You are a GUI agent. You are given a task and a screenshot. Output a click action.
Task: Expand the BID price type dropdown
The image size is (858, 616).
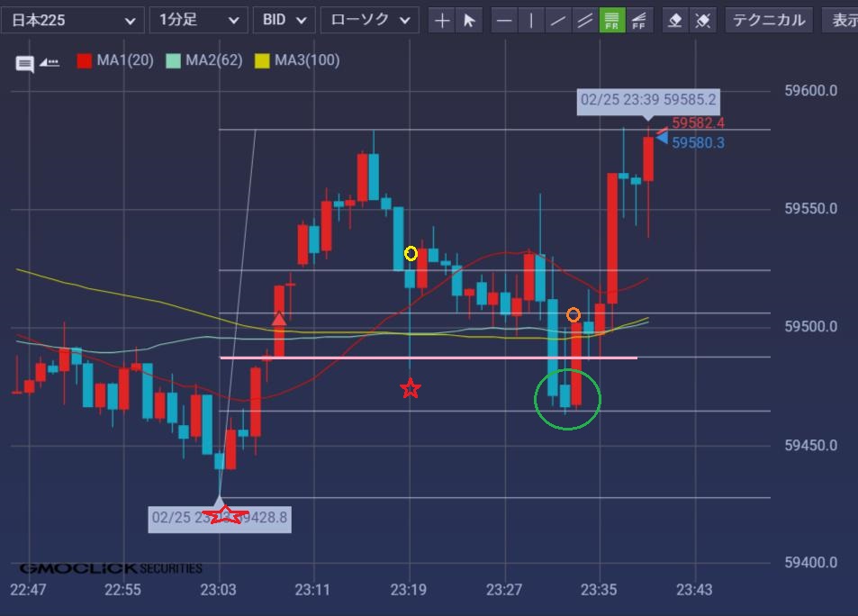pyautogui.click(x=284, y=20)
